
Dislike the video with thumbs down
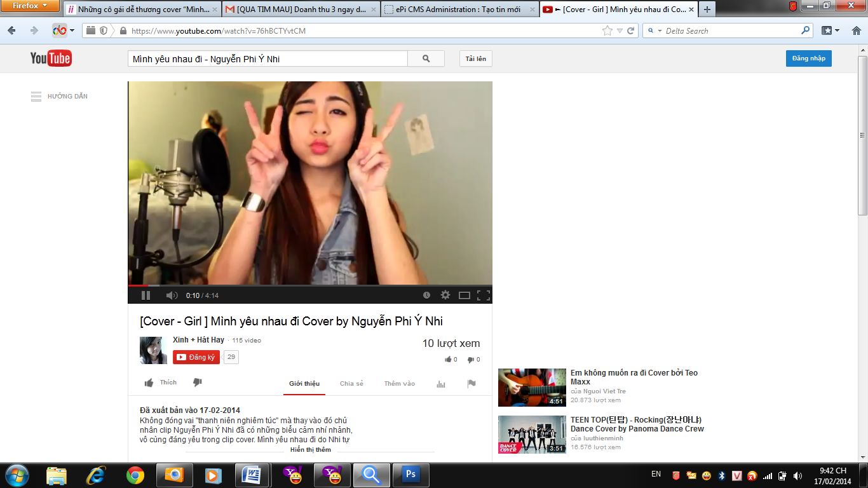point(197,383)
